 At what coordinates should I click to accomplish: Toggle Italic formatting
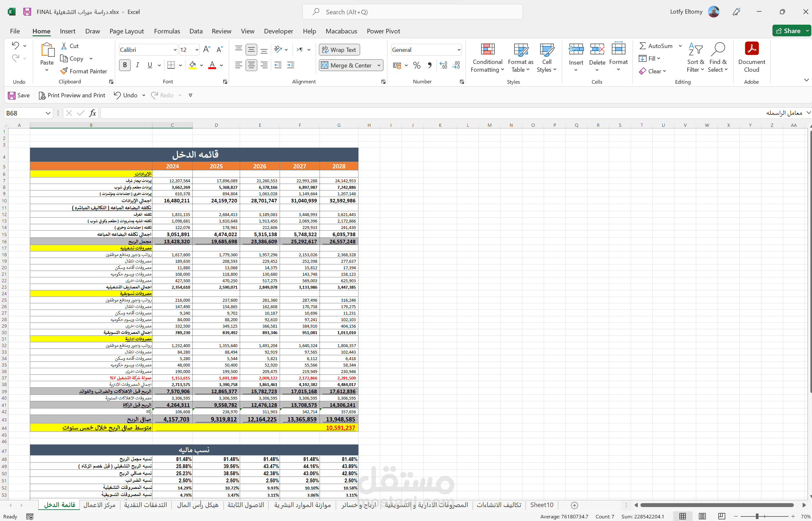[x=137, y=65]
